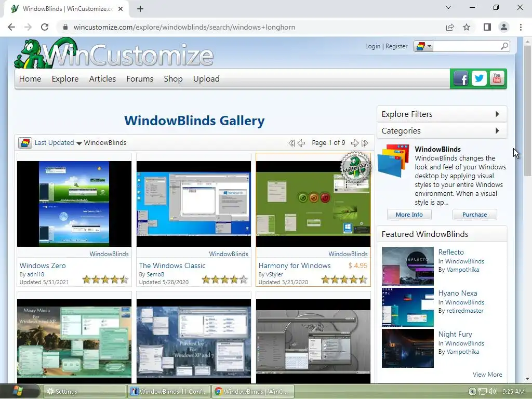Open the Upload menu
532x399 pixels.
point(206,79)
